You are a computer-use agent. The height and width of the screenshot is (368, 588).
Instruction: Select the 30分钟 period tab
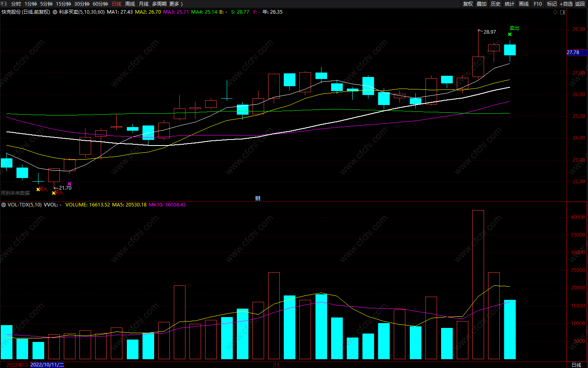click(82, 4)
